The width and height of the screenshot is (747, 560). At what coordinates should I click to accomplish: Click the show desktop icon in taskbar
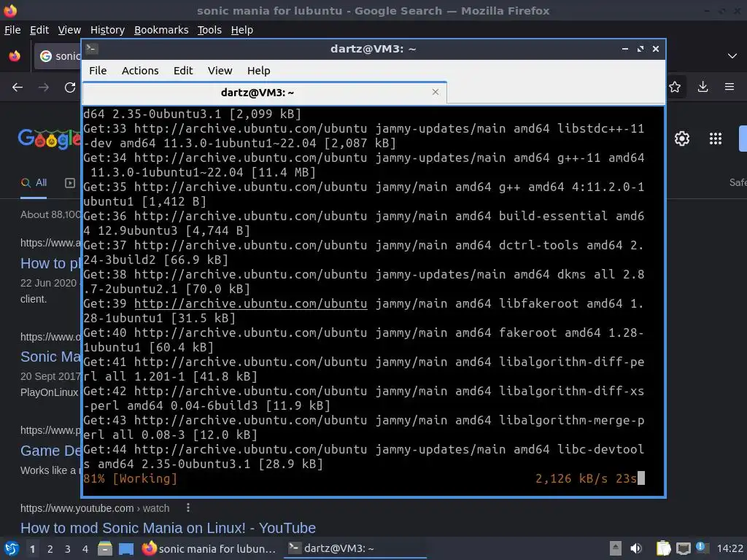pyautogui.click(x=125, y=549)
